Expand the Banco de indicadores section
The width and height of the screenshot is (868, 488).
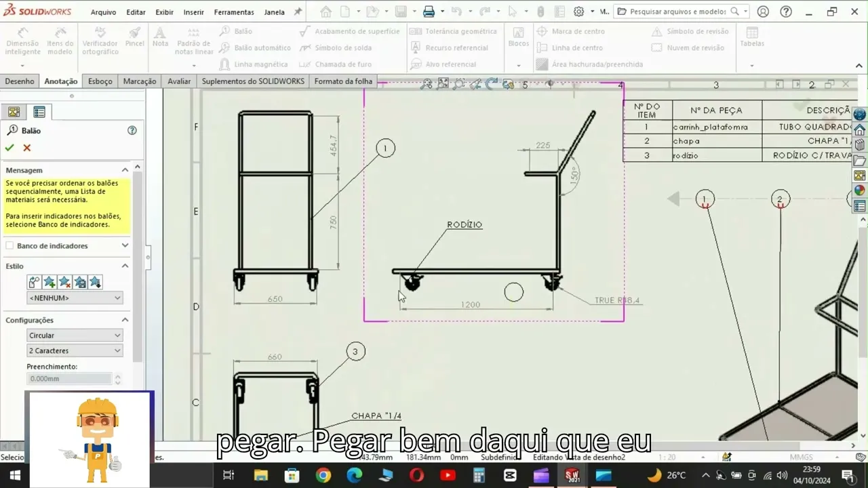pyautogui.click(x=125, y=245)
